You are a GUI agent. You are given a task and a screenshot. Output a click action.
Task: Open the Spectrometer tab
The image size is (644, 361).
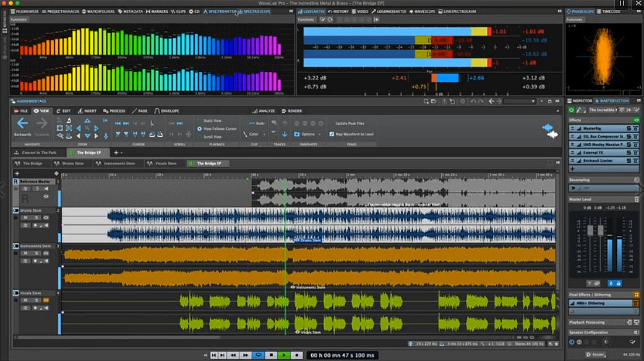point(220,12)
